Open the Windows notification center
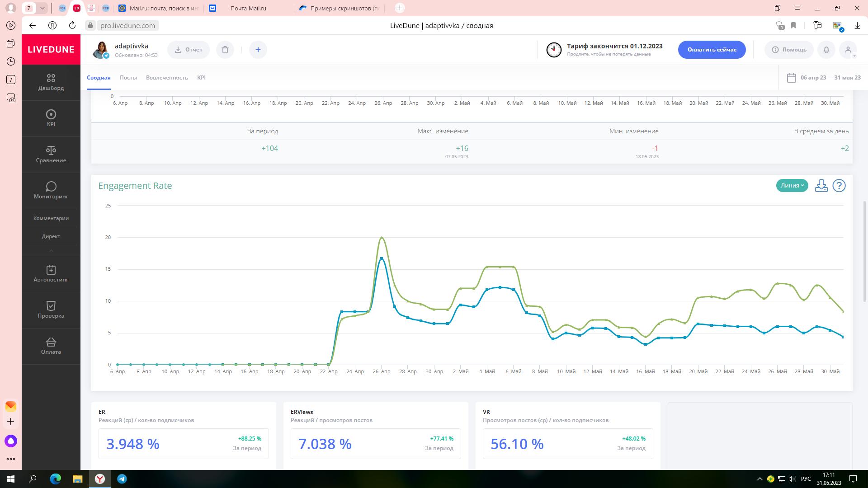Screen dimensions: 868x488 tap(853, 479)
